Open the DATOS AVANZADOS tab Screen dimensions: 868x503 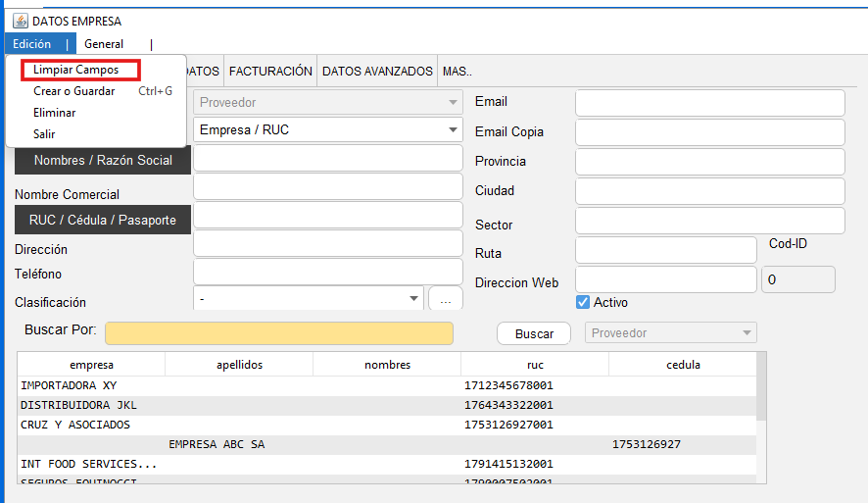(x=377, y=72)
